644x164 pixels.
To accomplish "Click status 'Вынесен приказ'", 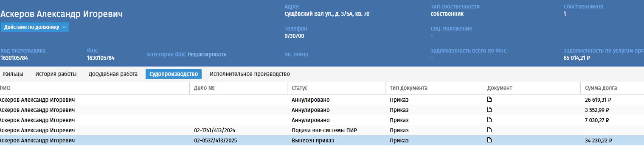I will 313,141.
